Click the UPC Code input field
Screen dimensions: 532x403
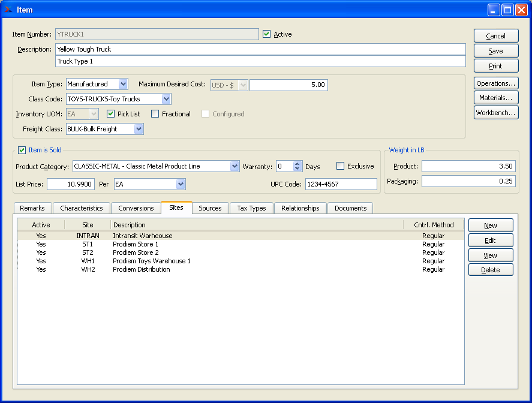[x=341, y=184]
